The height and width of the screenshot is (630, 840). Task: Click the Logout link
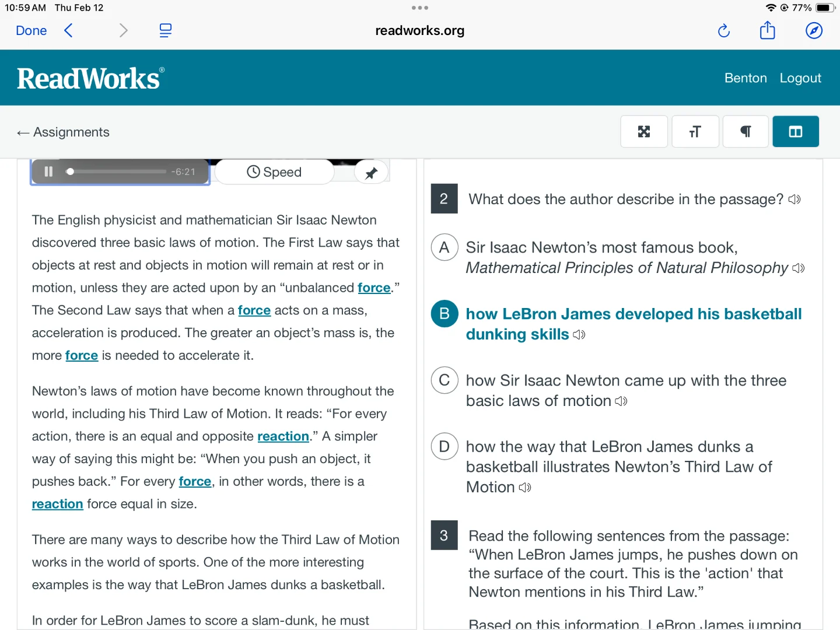pyautogui.click(x=800, y=78)
